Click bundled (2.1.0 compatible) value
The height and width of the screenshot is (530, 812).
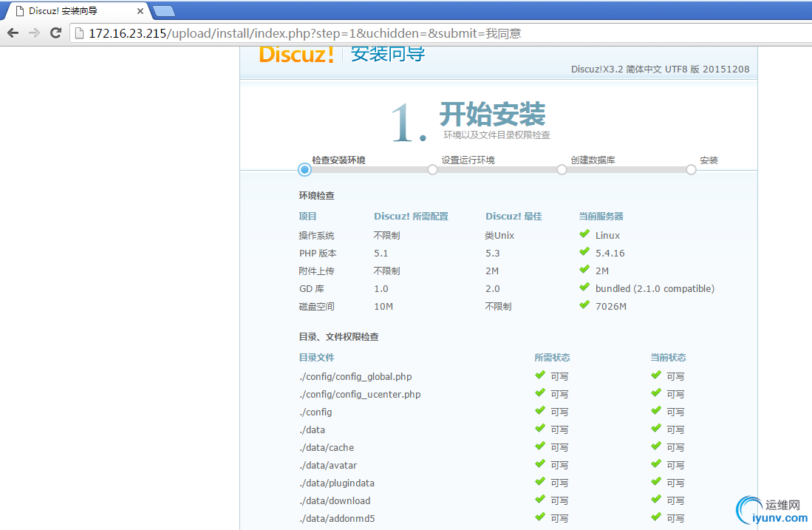655,288
